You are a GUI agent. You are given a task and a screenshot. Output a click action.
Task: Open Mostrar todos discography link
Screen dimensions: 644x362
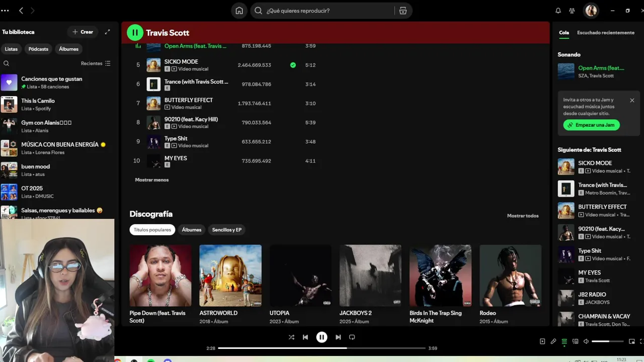pos(523,216)
